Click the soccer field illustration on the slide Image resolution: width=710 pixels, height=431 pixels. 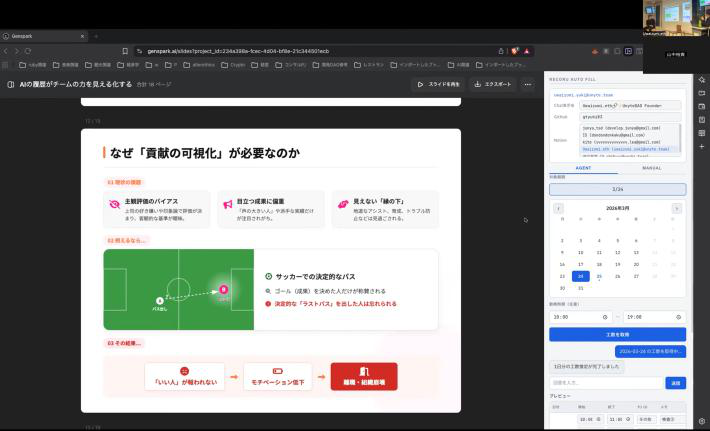coord(178,289)
